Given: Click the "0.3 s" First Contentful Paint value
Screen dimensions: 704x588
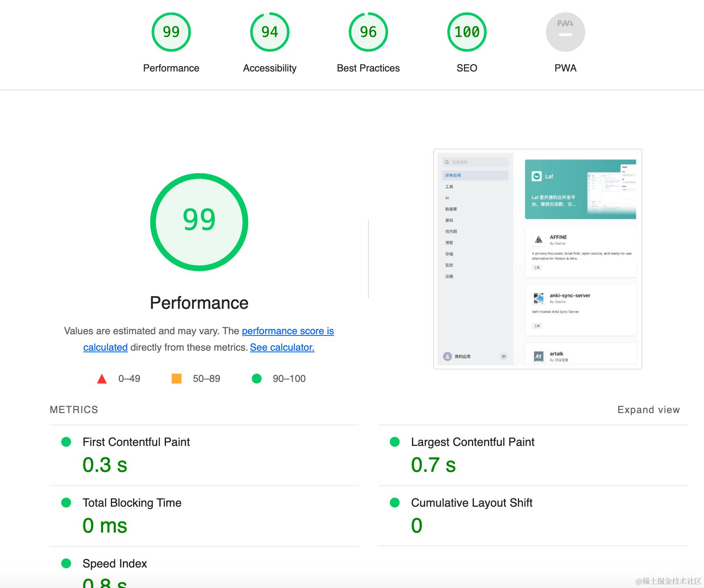Looking at the screenshot, I should [x=105, y=465].
